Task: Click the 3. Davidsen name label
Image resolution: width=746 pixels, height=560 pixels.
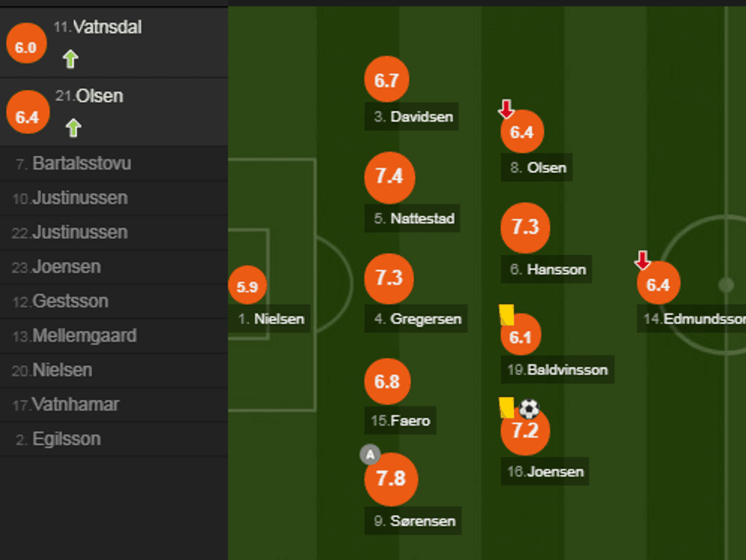Action: (413, 116)
